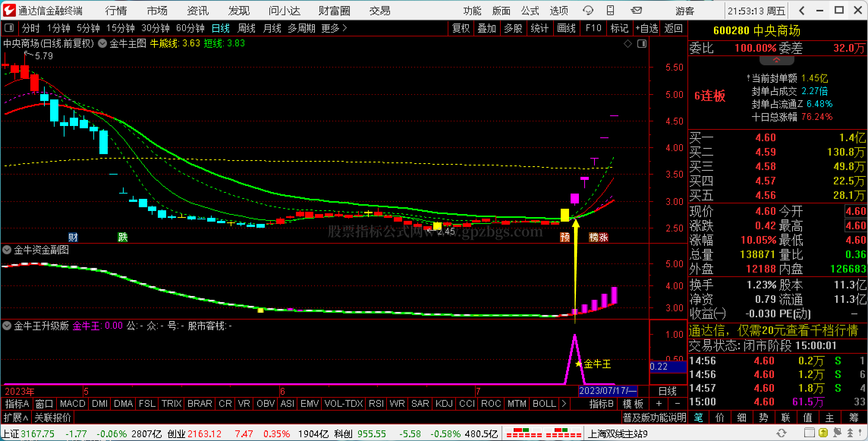Switch to 笔 tick tab

[x=699, y=417]
